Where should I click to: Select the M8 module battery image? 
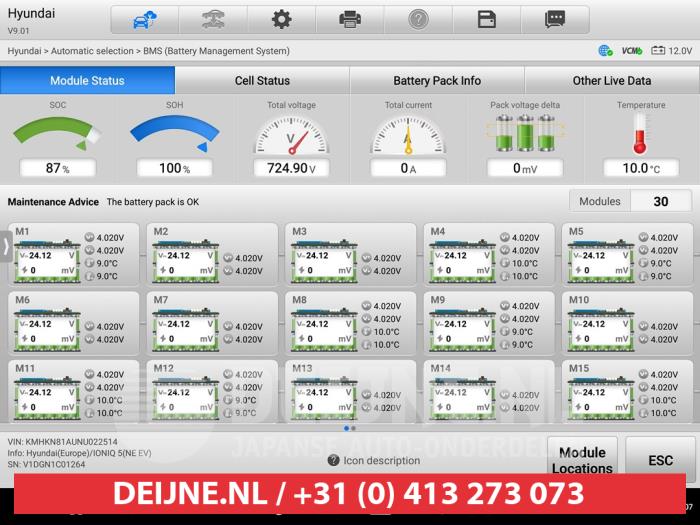pos(324,329)
